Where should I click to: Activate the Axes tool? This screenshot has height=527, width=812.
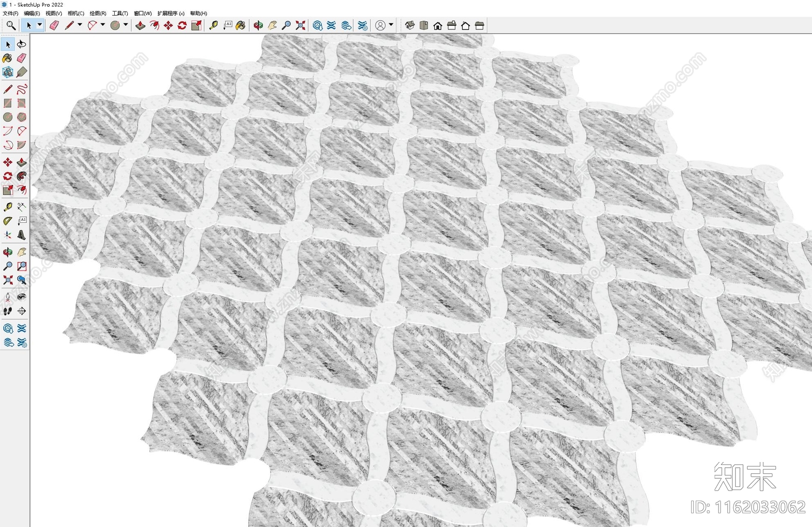(x=8, y=235)
